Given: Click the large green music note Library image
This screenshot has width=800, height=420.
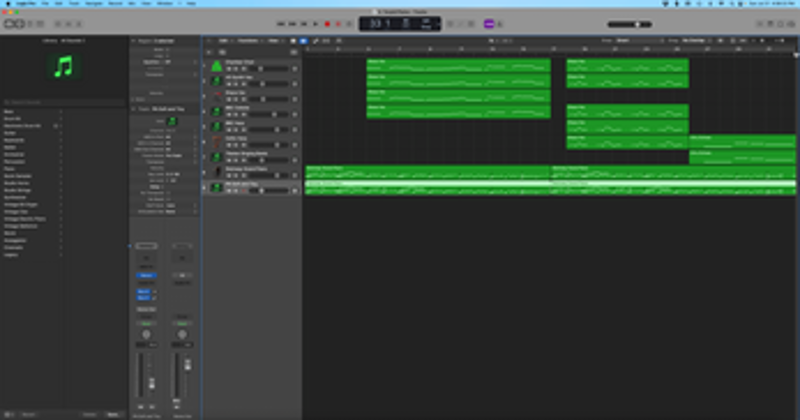Looking at the screenshot, I should tap(64, 66).
